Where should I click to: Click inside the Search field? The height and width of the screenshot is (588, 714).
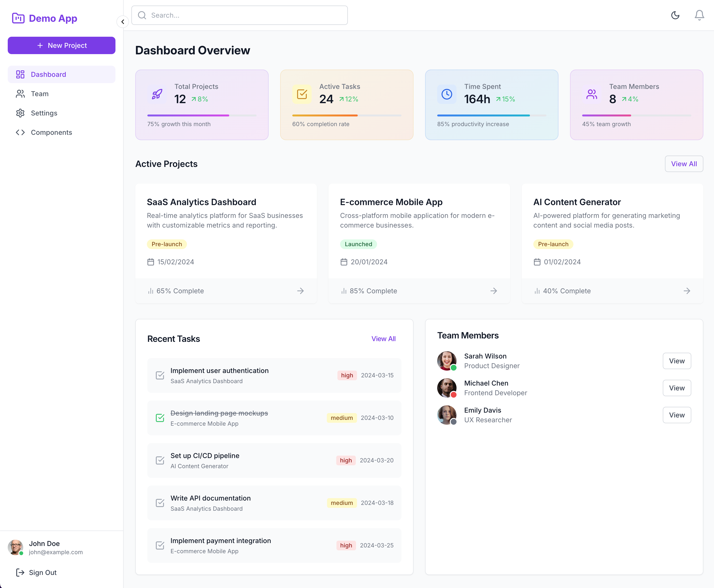(239, 15)
